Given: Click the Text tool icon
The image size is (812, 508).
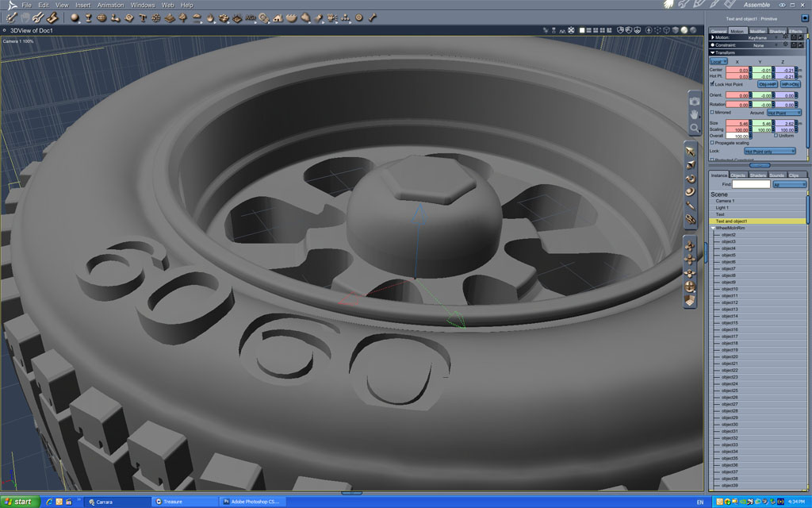Looking at the screenshot, I should [143, 18].
